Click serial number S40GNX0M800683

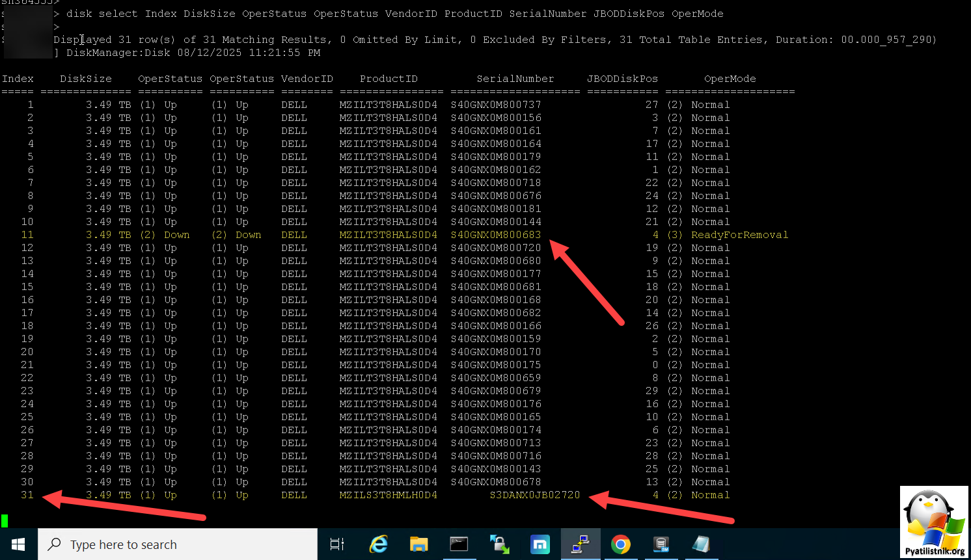[496, 235]
